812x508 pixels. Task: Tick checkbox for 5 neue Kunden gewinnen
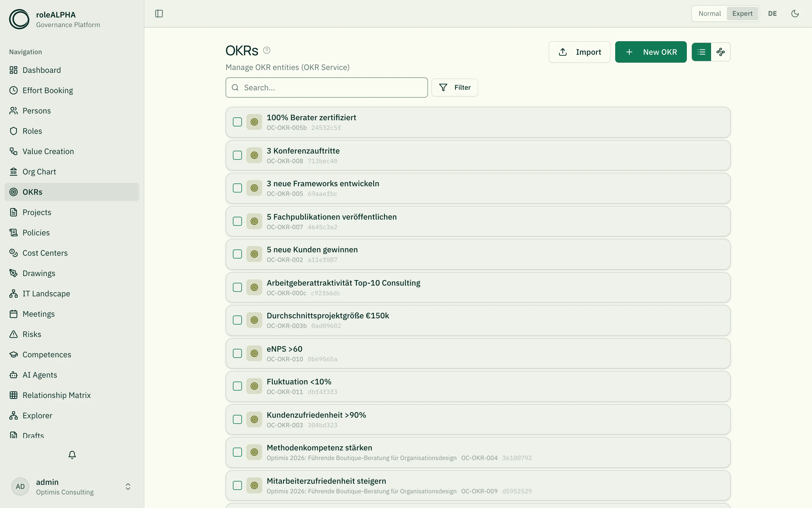click(x=237, y=254)
